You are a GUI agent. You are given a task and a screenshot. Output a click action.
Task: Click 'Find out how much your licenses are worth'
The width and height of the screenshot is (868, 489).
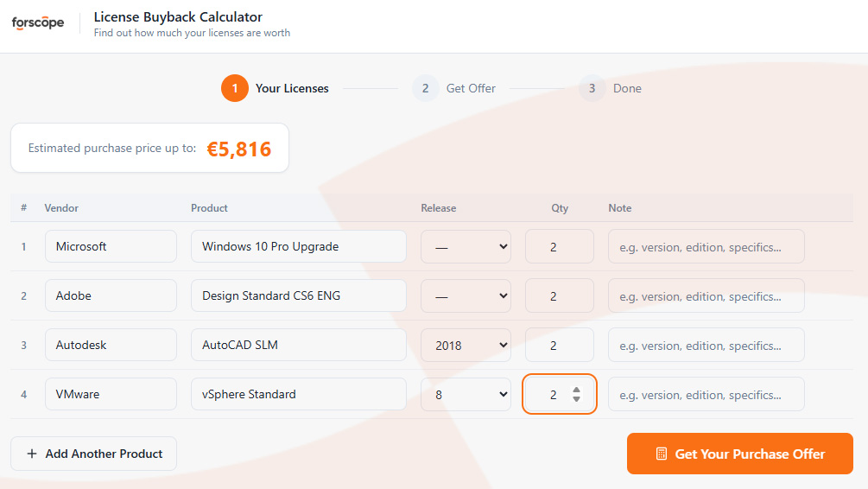click(192, 33)
